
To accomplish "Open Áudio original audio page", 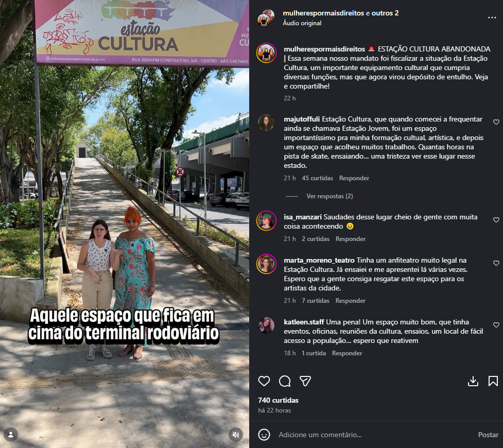I will coord(302,23).
